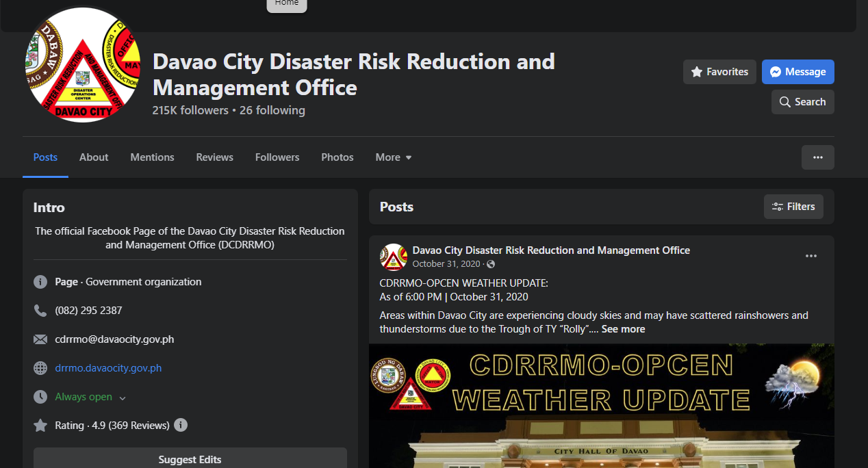This screenshot has height=468, width=868.
Task: Open the post author name link
Action: pyautogui.click(x=551, y=250)
